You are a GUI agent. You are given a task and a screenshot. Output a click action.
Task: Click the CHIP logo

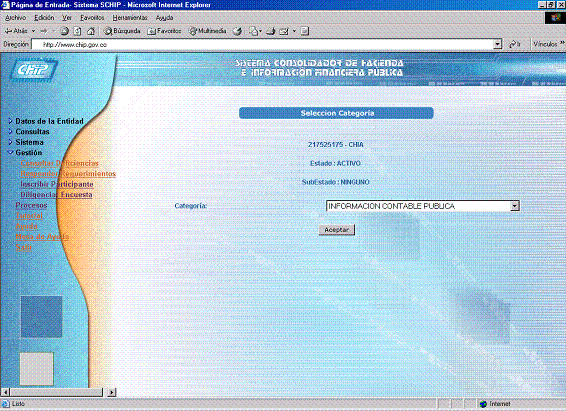pos(33,69)
